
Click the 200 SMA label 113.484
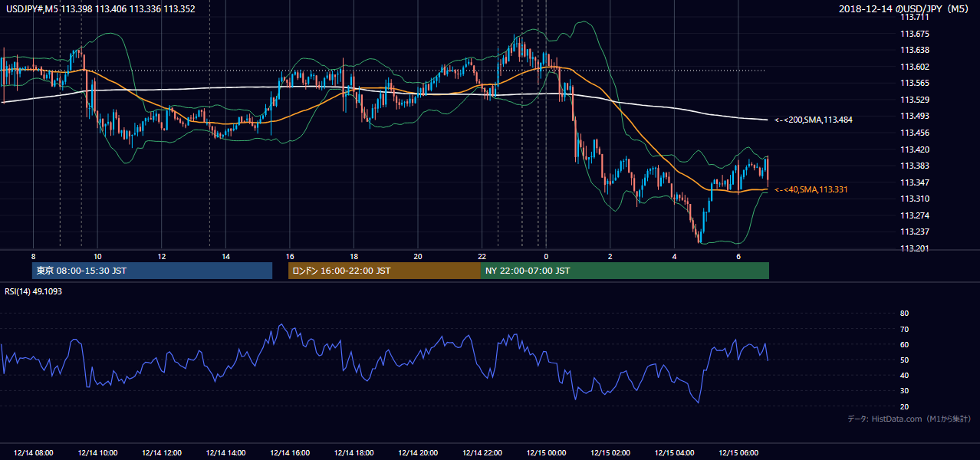(x=814, y=120)
